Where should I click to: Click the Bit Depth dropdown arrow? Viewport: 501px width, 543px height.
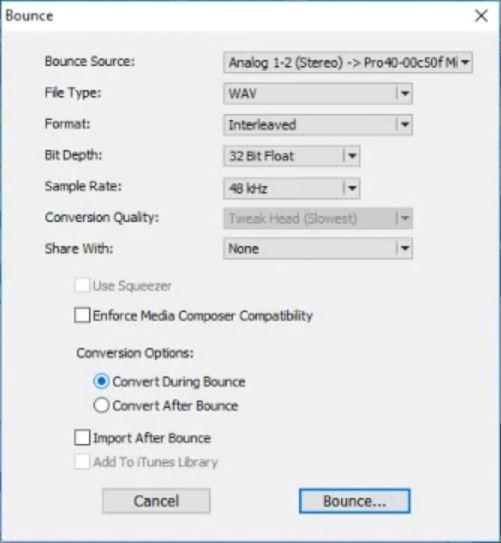pyautogui.click(x=352, y=156)
